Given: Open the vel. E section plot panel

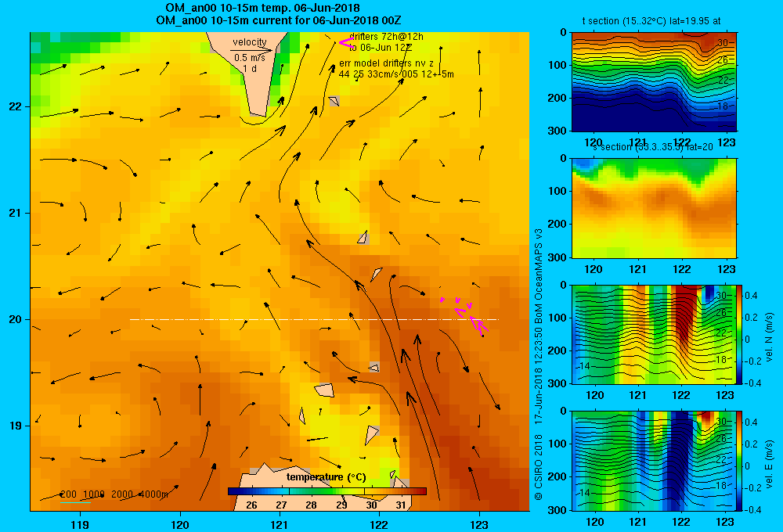Looking at the screenshot, I should point(654,461).
